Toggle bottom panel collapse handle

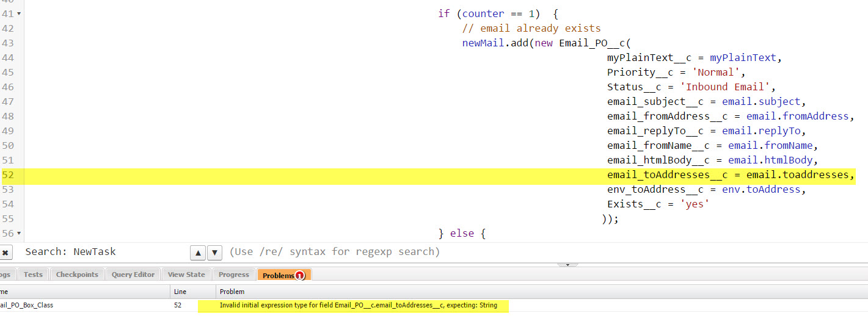tap(567, 265)
